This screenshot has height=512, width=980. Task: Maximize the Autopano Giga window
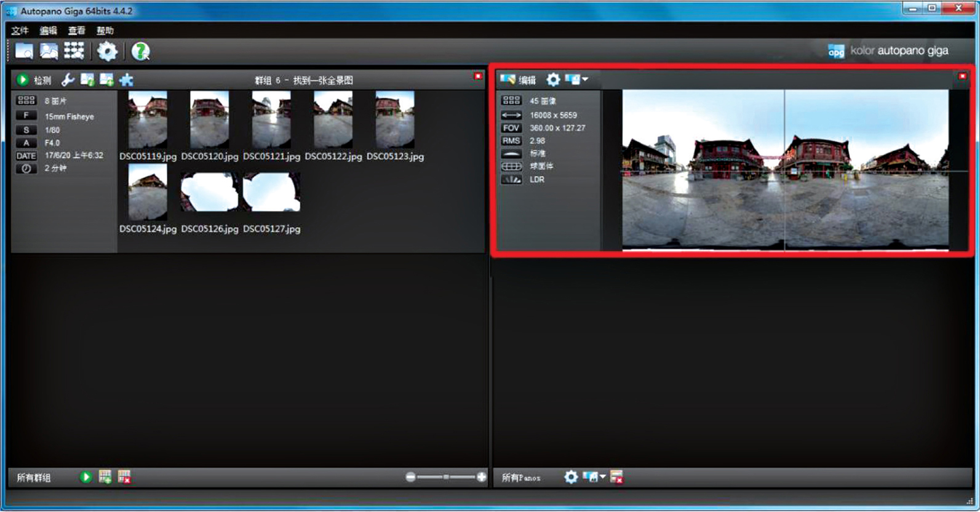[x=931, y=9]
